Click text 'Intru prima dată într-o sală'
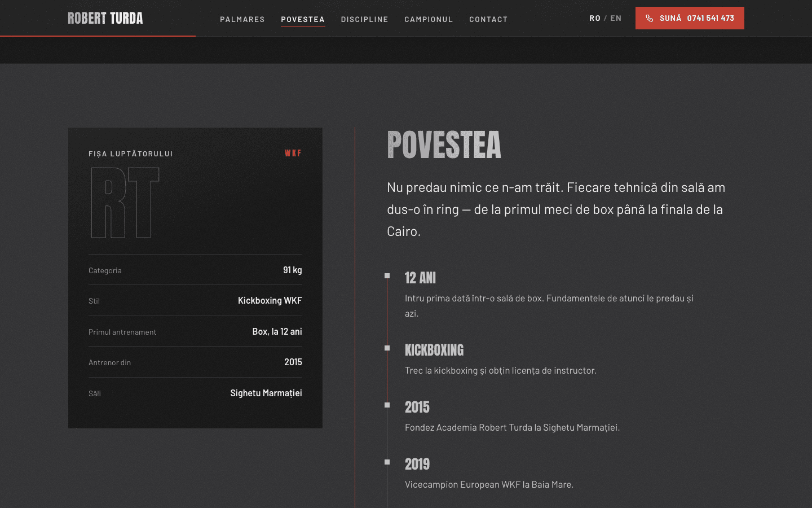 (x=549, y=305)
